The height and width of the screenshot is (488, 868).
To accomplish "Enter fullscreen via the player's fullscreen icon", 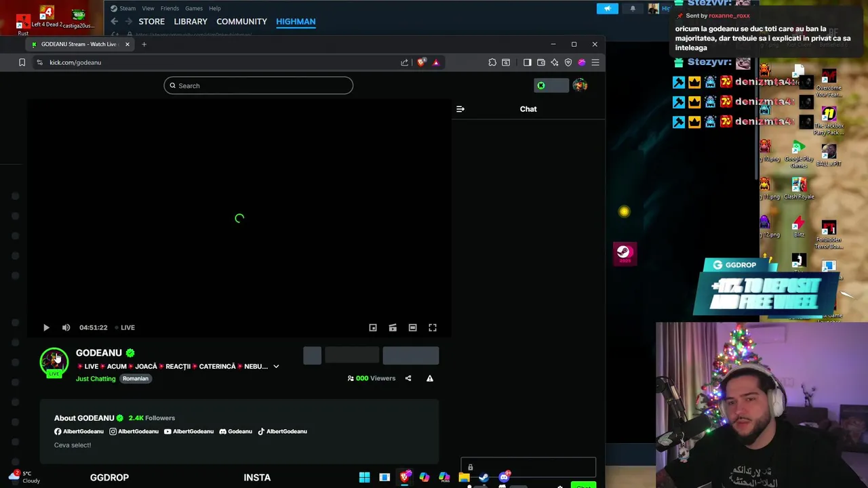I will (433, 327).
